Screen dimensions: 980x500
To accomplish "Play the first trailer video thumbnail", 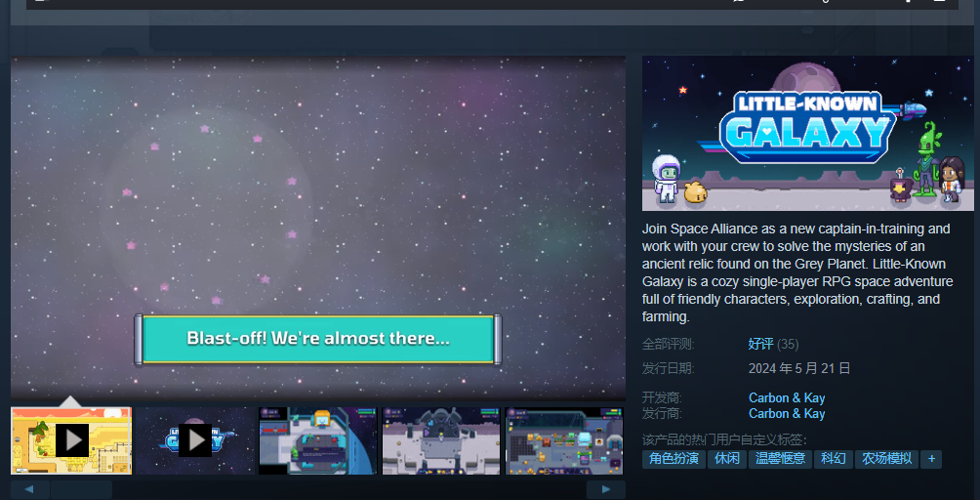I will pos(71,440).
